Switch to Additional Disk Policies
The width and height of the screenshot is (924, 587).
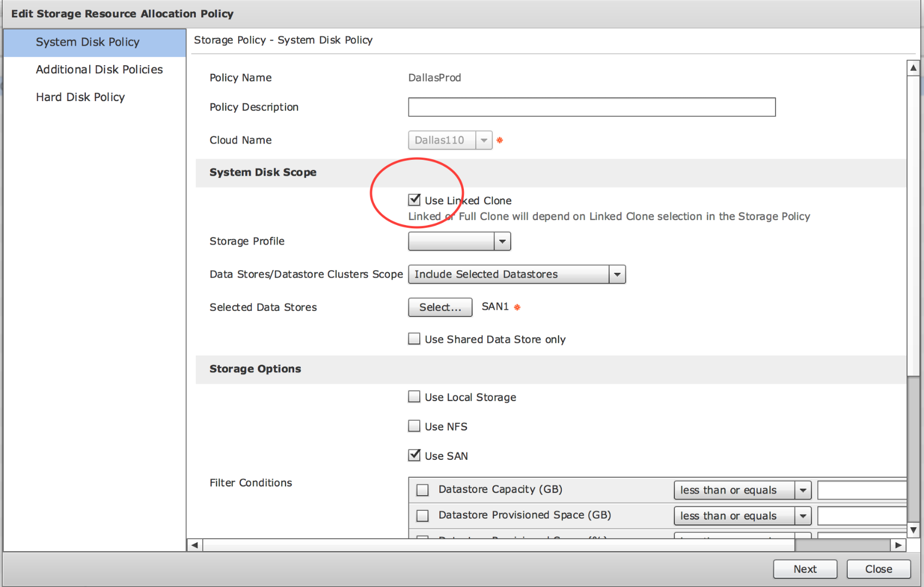[x=100, y=70]
